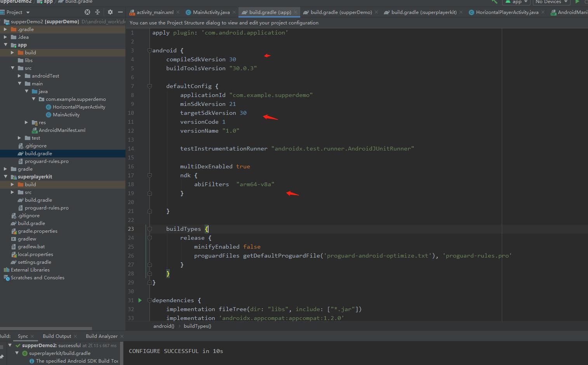588x365 pixels.
Task: Click the horizontal scrollbar in Project panel
Action: (46, 328)
